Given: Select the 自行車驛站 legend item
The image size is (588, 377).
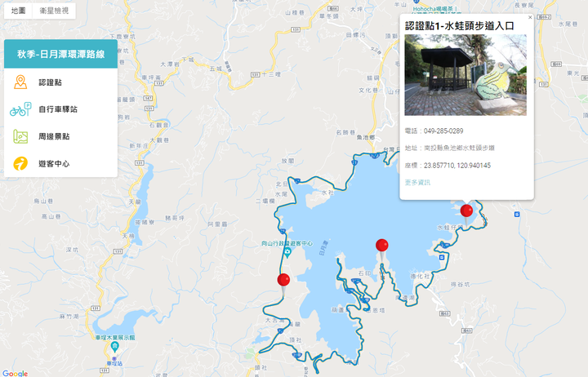Looking at the screenshot, I should [x=60, y=109].
